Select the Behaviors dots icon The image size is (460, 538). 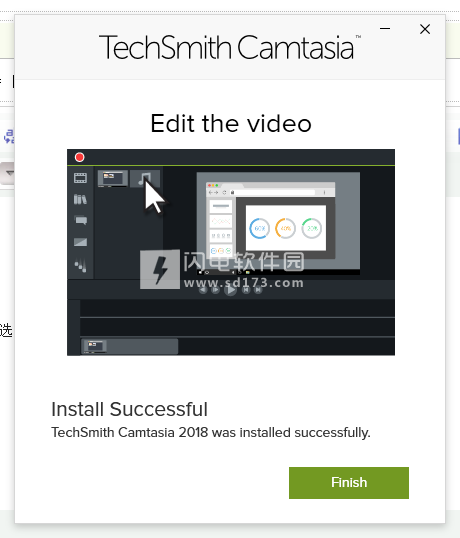[x=81, y=265]
